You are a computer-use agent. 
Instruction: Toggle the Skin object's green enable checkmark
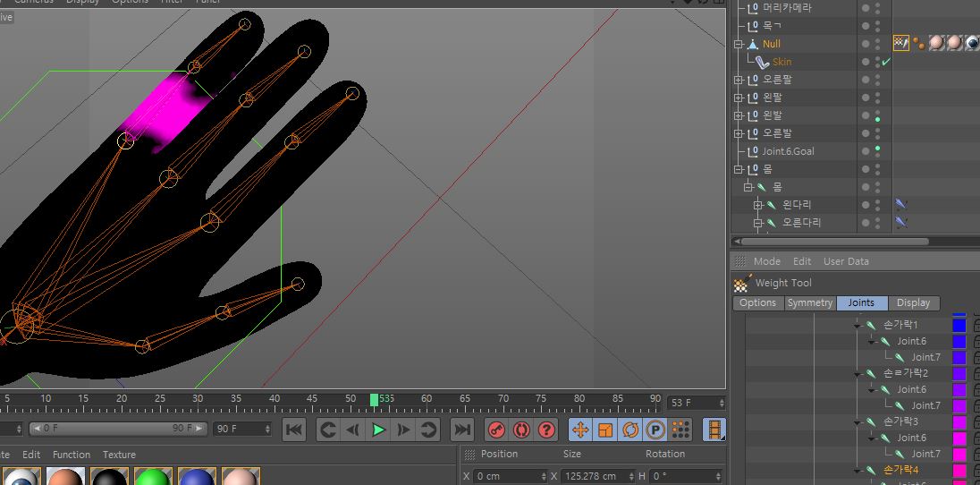pos(885,62)
